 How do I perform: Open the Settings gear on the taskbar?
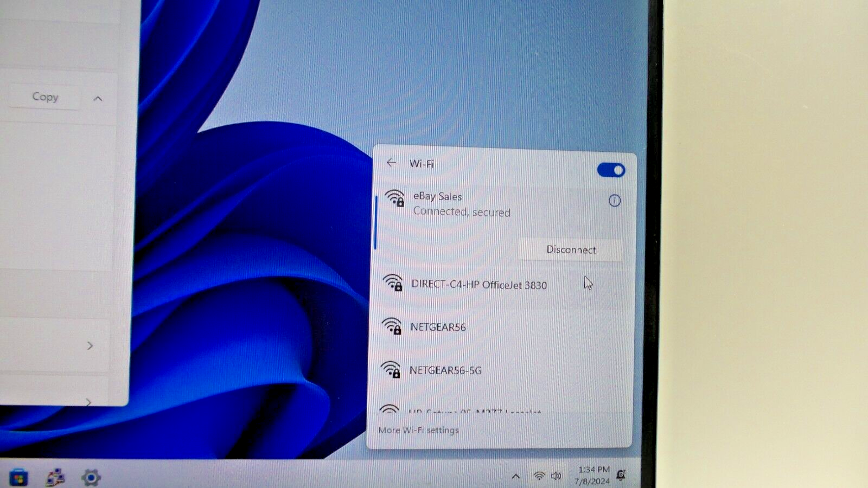(x=91, y=477)
